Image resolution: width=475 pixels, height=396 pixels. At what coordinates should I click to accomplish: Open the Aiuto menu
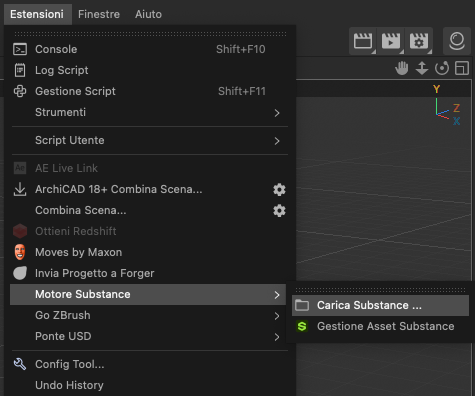pyautogui.click(x=148, y=14)
